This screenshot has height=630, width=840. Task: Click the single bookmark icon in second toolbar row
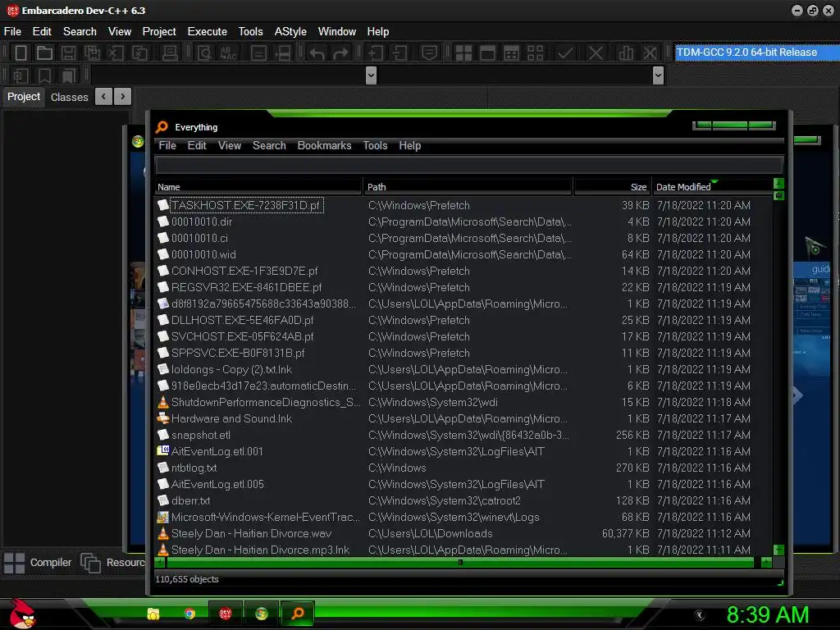(x=44, y=75)
